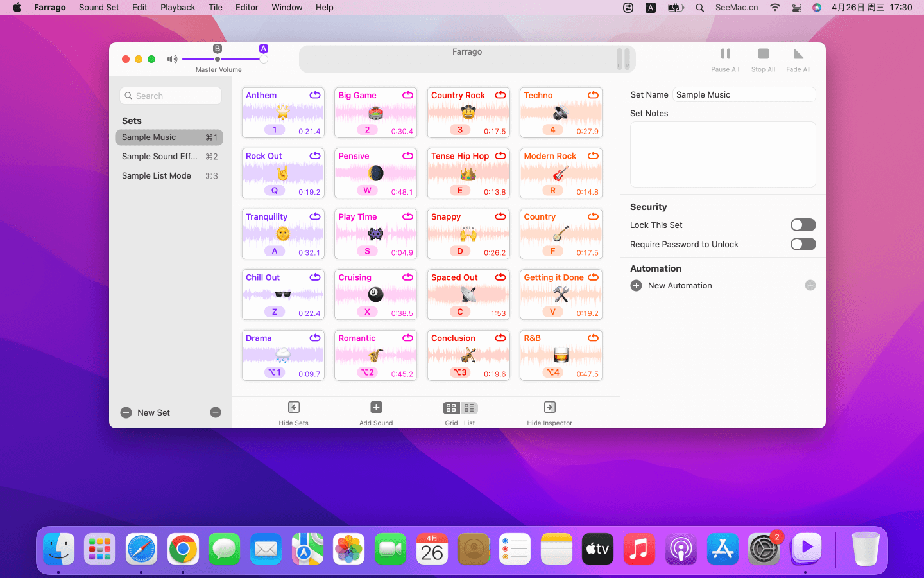Toggle loop icon on Romantic tile

tap(407, 338)
